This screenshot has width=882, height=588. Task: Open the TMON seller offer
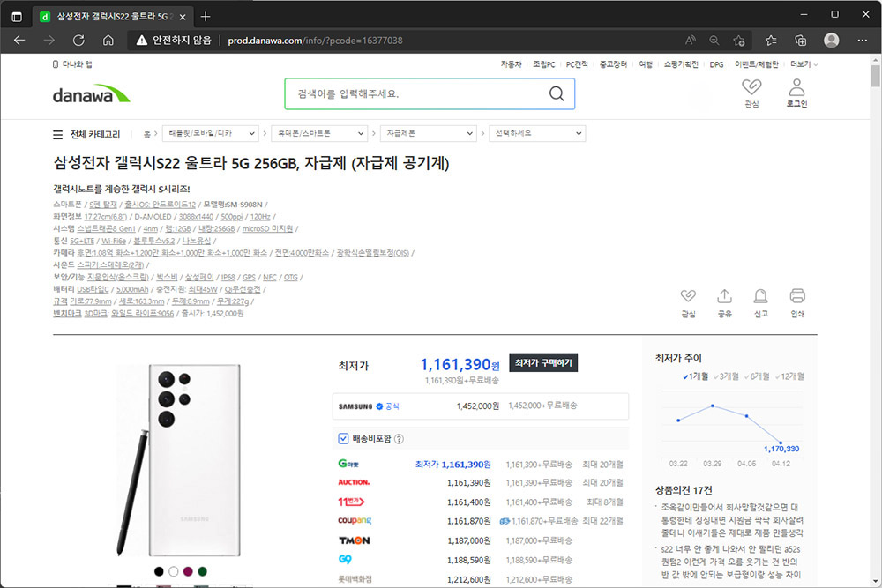tap(480, 540)
